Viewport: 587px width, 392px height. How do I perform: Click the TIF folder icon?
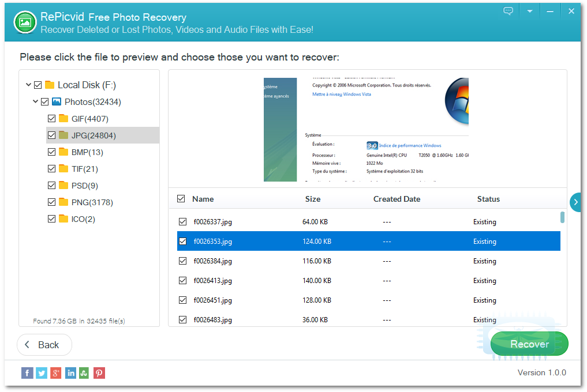(63, 169)
